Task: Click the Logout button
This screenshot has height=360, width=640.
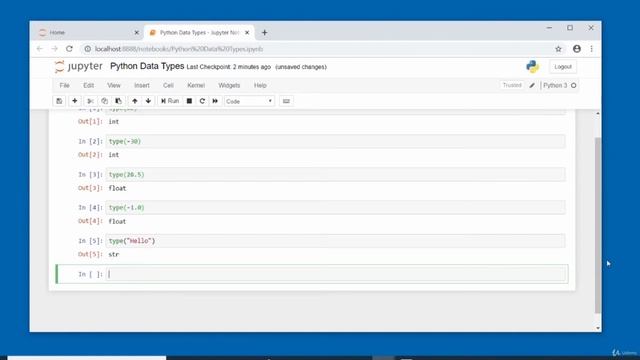Action: coord(563,67)
